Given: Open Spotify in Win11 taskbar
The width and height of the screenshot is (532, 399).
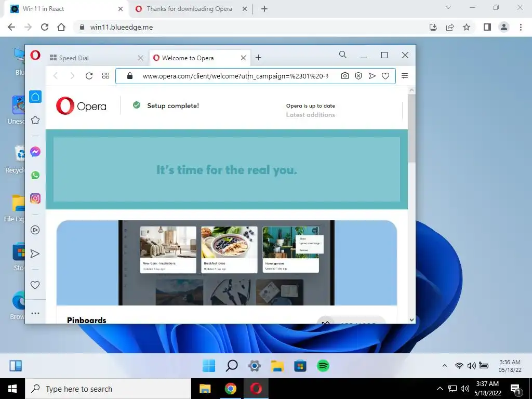Looking at the screenshot, I should coord(323,366).
